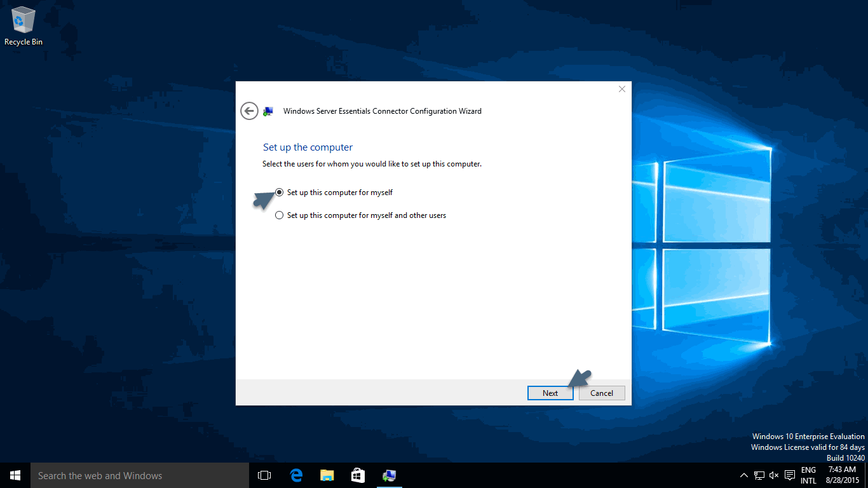This screenshot has width=868, height=488.
Task: Open the clock showing 7:43 AM
Action: pos(842,475)
